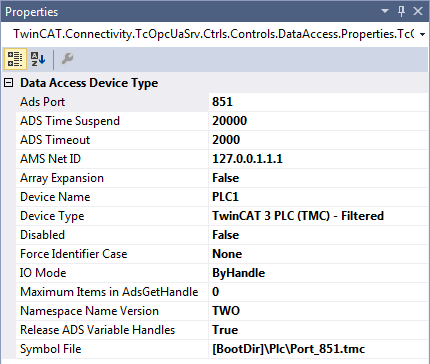Click AMS Net ID value field

click(318, 159)
